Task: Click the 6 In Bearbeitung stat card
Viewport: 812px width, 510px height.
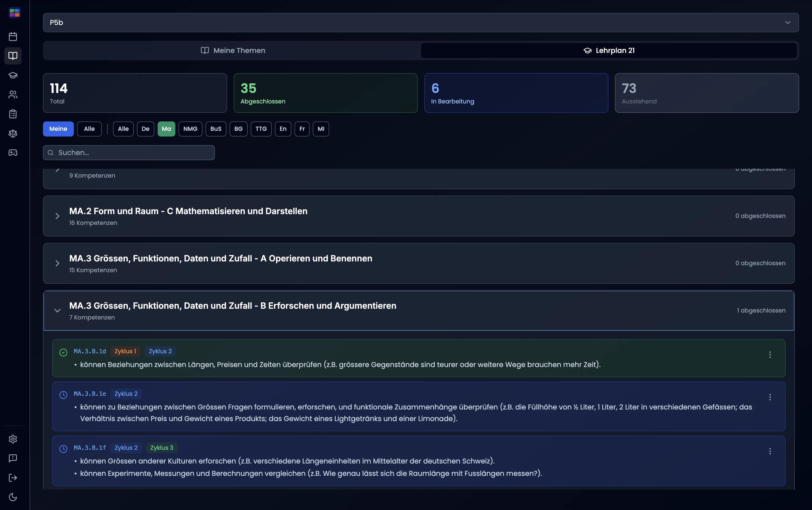Action: point(516,93)
